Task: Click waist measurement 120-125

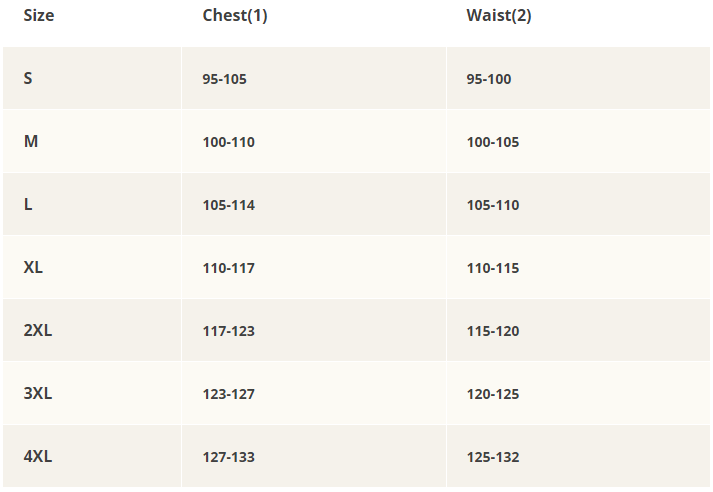Action: 493,394
